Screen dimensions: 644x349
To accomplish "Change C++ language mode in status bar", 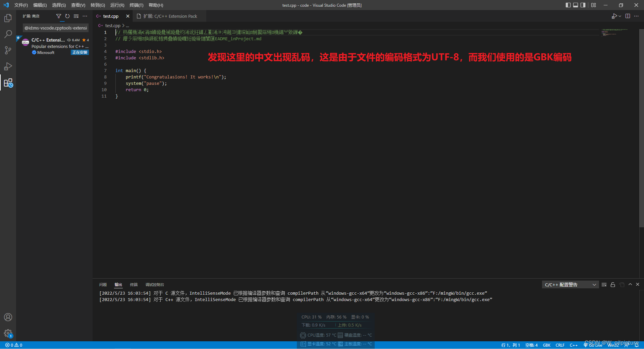I will [574, 345].
